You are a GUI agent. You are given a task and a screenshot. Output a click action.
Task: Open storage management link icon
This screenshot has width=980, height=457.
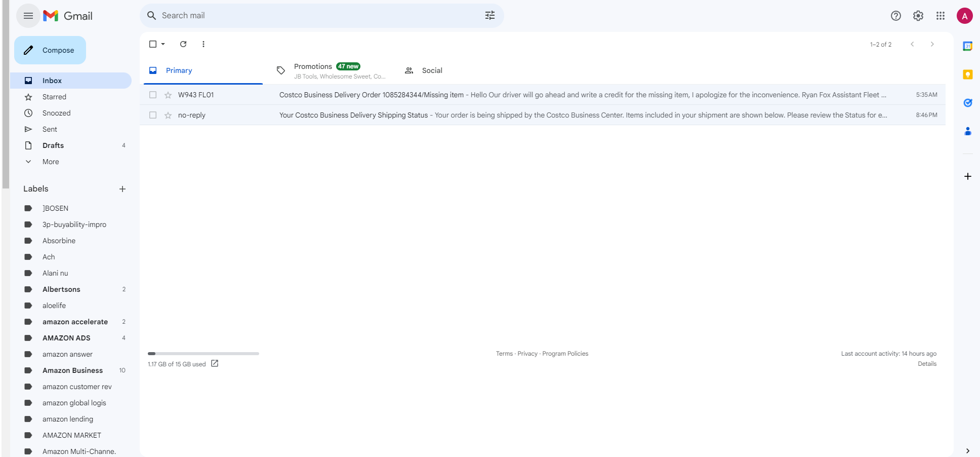coord(215,363)
